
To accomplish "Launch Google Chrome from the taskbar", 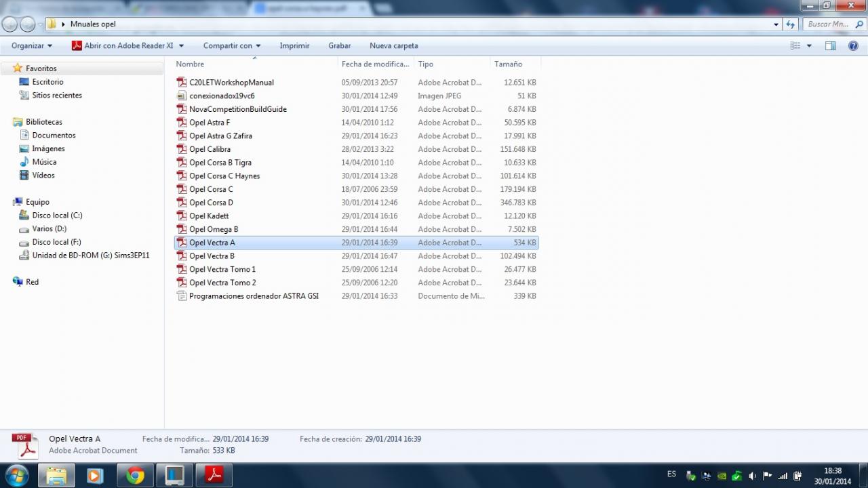I will click(x=135, y=476).
